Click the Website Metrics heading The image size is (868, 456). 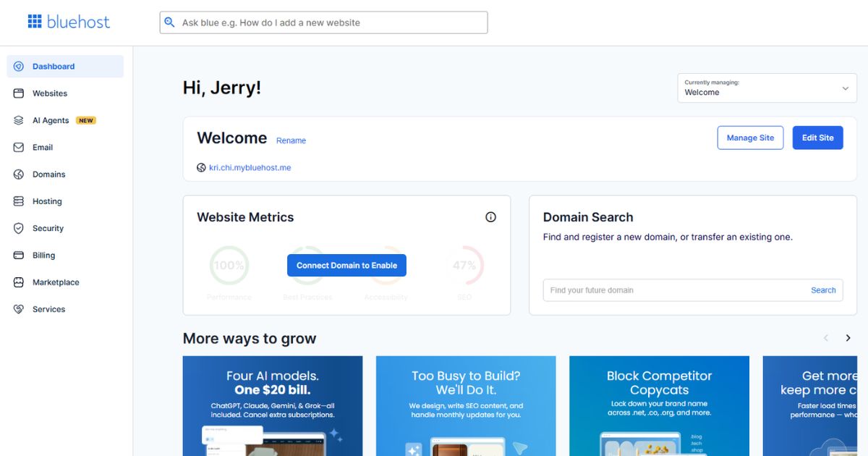245,217
